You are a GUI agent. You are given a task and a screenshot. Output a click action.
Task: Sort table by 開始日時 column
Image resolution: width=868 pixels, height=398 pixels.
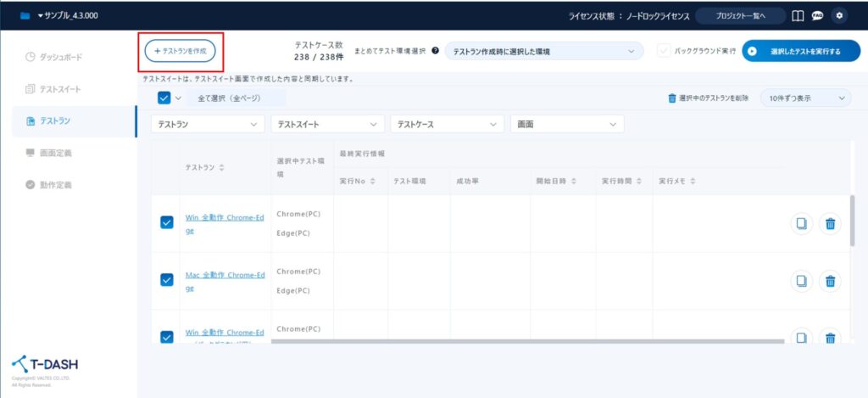click(x=554, y=181)
